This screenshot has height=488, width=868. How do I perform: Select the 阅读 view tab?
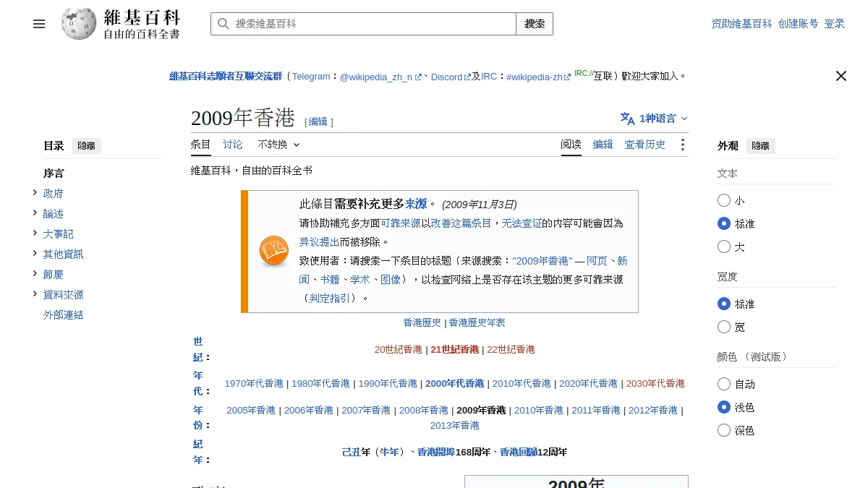click(x=571, y=145)
